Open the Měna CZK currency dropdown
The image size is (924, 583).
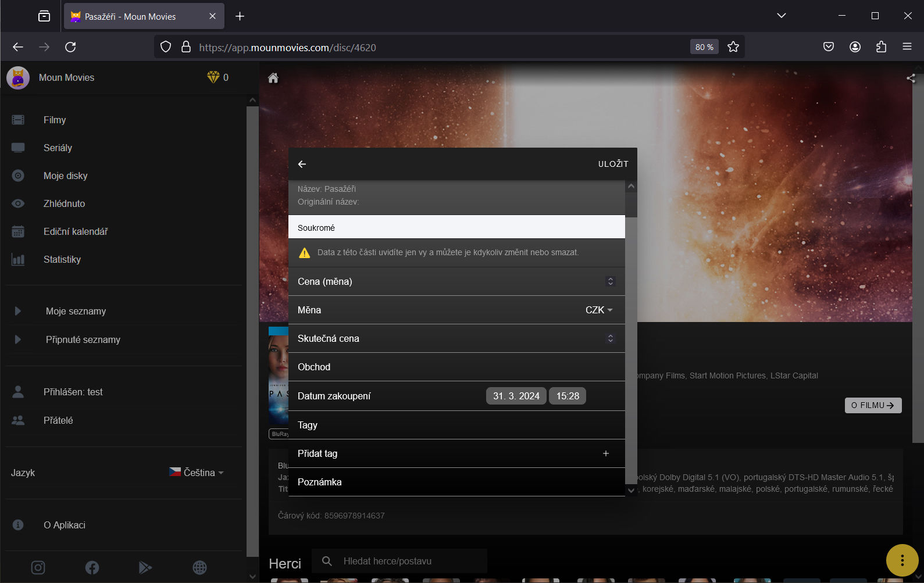[x=599, y=310]
